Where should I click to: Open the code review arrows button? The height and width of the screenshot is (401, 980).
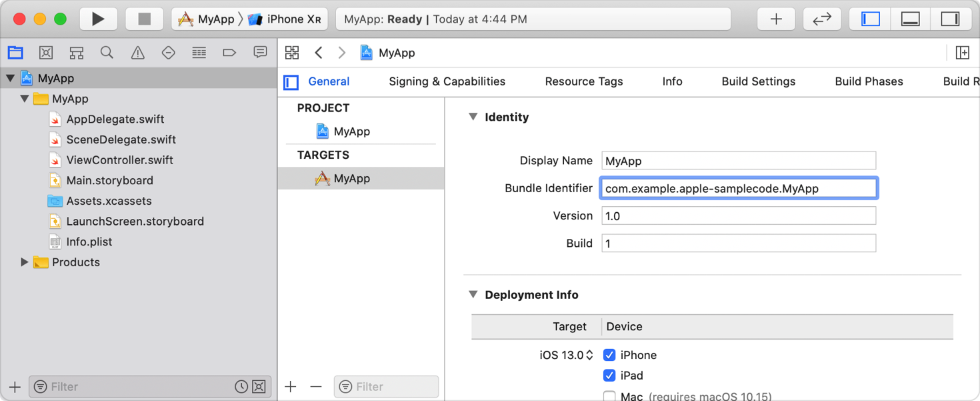(822, 19)
